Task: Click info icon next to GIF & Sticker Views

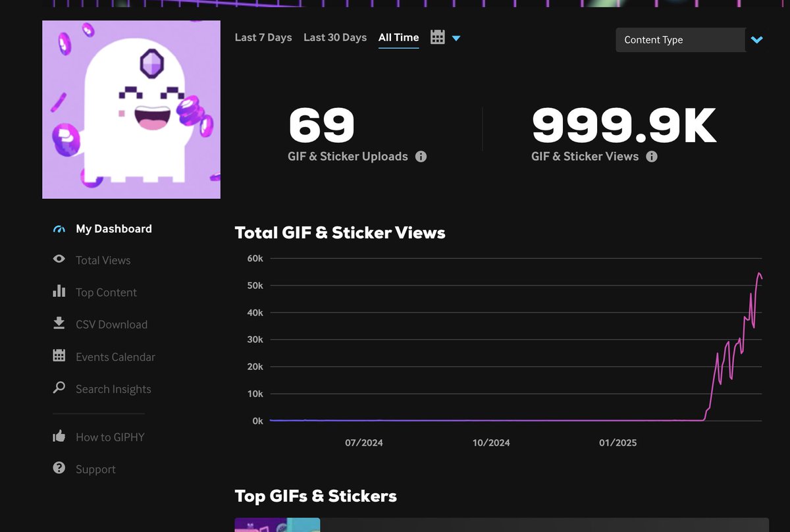Action: click(x=652, y=157)
